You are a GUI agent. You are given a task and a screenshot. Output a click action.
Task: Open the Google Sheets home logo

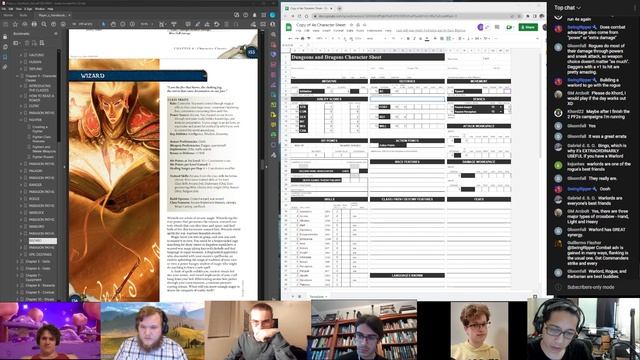289,27
